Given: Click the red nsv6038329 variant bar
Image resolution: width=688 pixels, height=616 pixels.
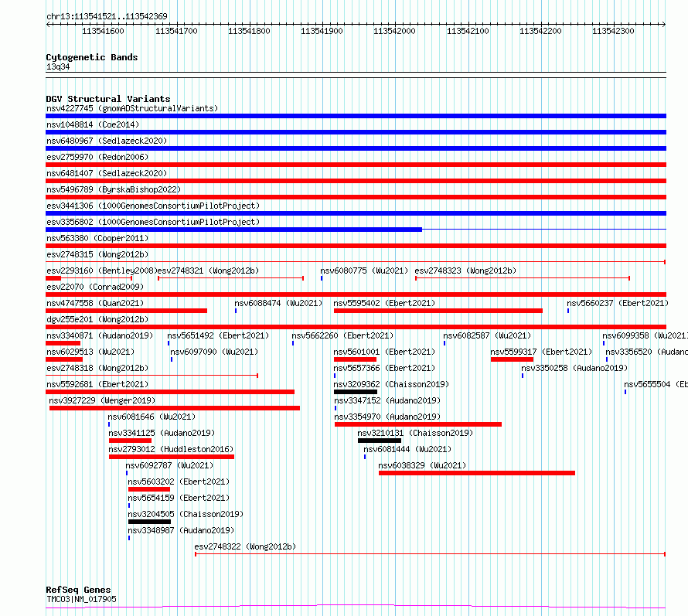Looking at the screenshot, I should tap(477, 473).
